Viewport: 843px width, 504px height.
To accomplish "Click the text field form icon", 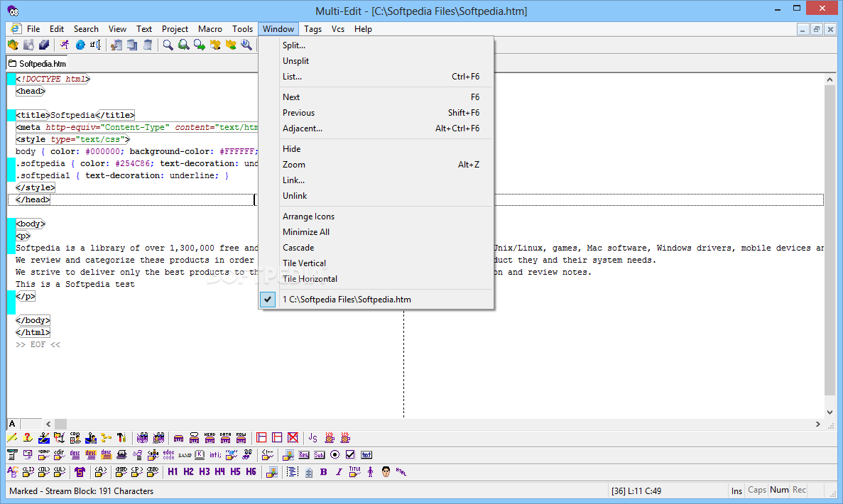I will click(x=366, y=455).
